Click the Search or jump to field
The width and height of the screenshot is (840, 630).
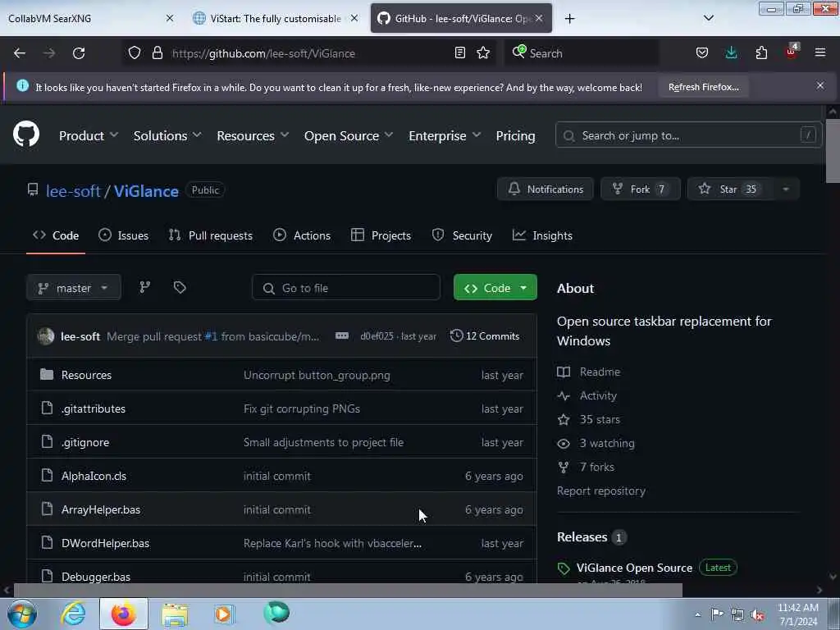point(688,135)
